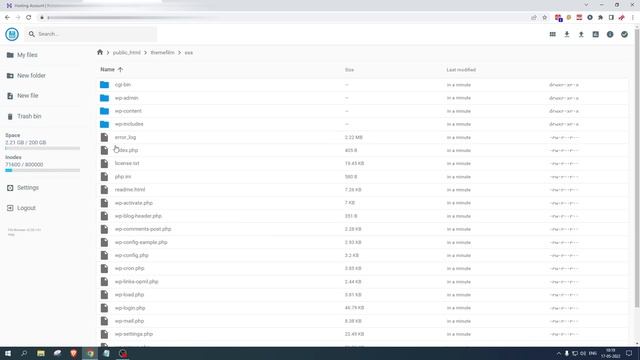Select the readme.html file
Screen dimensions: 640x360
(x=362, y=190)
